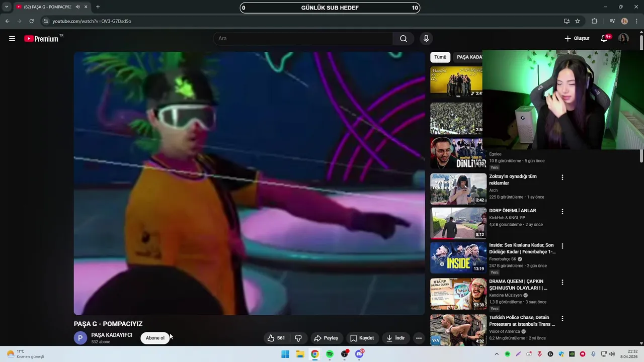Open the weather widget showing 11°C
The width and height of the screenshot is (644, 362).
25,354
